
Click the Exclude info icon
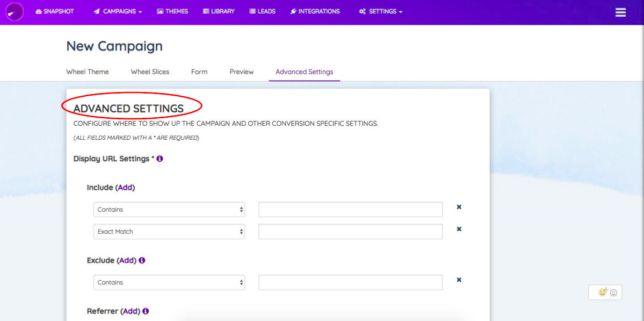pos(142,260)
